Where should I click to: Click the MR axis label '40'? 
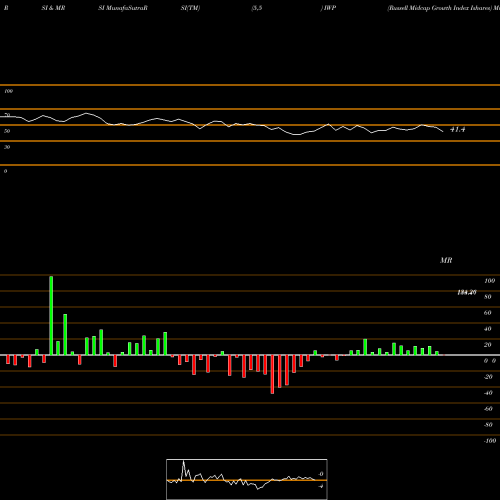tap(488, 329)
